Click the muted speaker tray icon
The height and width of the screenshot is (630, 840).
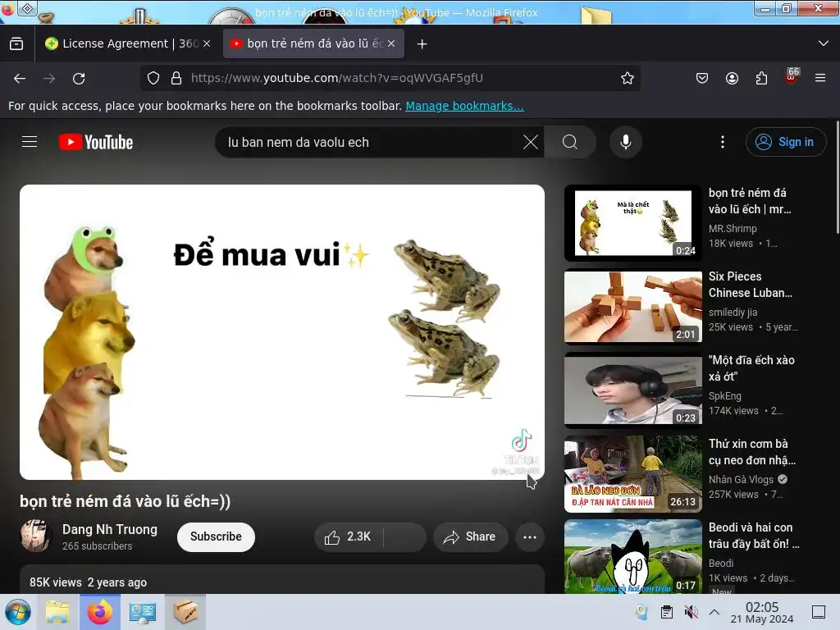coord(691,612)
